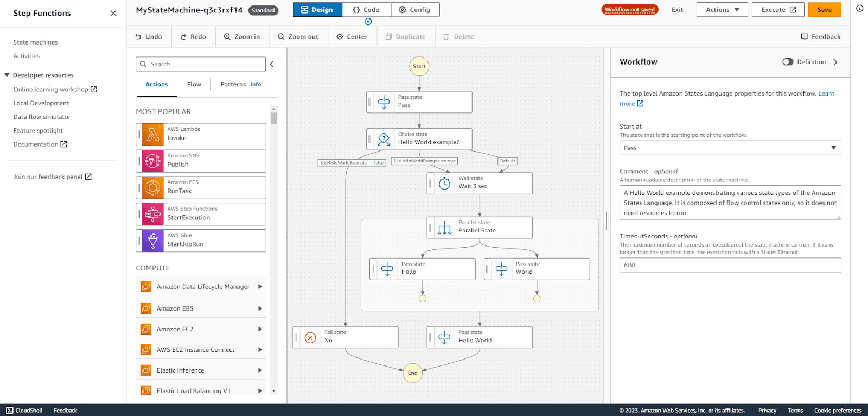Select the Actions tab
868x416 pixels.
pyautogui.click(x=156, y=84)
